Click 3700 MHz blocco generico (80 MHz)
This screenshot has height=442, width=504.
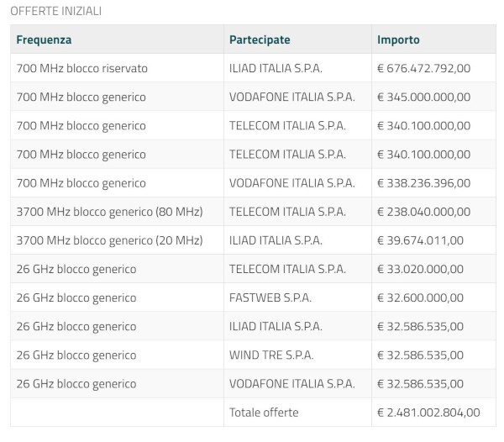[x=109, y=212]
